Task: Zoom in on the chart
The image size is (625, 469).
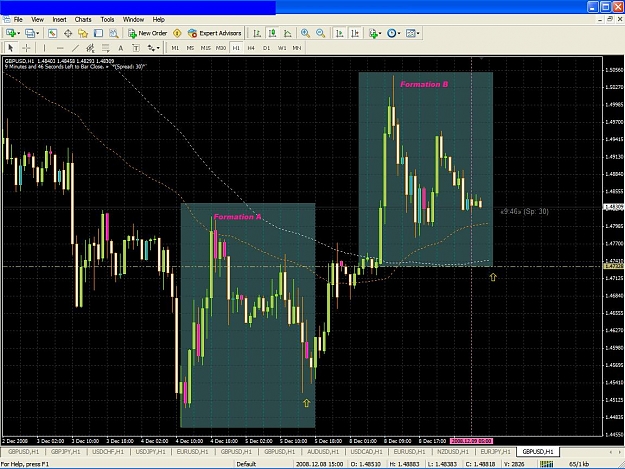Action: 305,33
